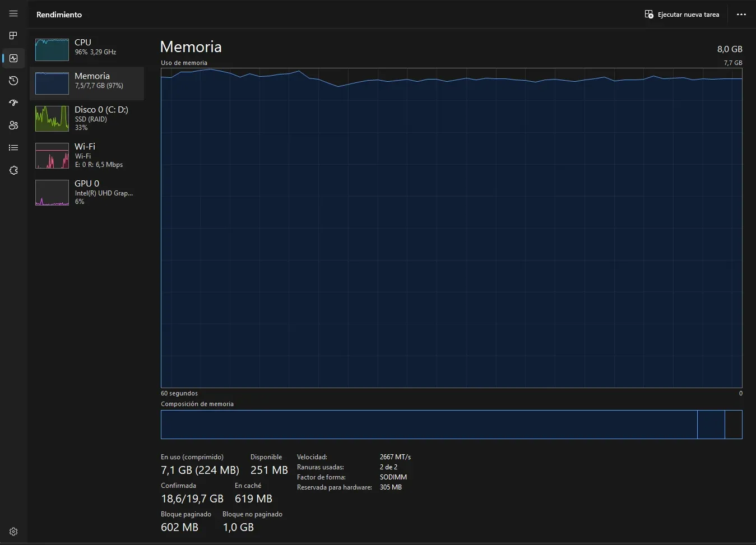756x545 pixels.
Task: Click the Wi-Fi mini graph thumbnail
Action: coord(52,156)
